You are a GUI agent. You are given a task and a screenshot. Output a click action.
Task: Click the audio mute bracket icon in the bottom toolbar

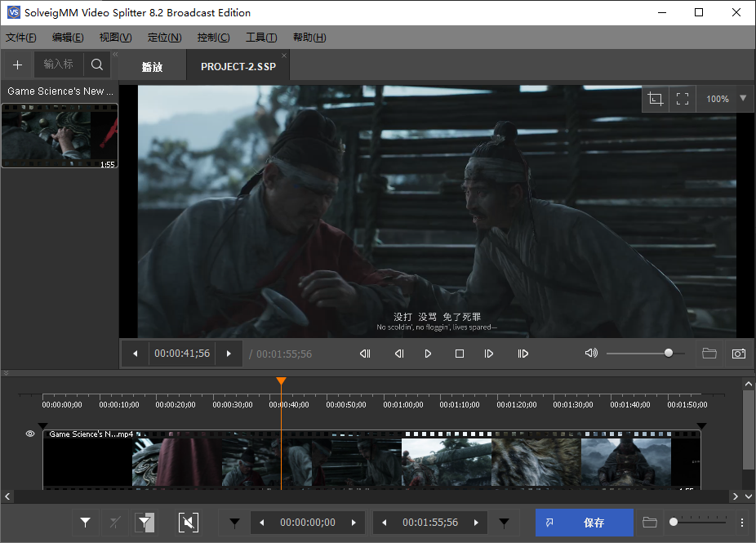[x=189, y=523]
